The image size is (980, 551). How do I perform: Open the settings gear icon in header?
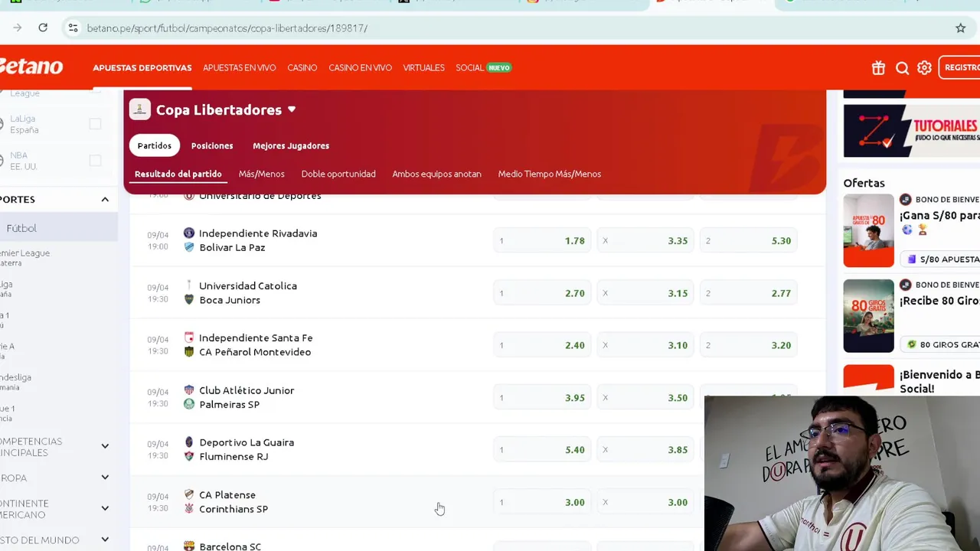(x=924, y=68)
